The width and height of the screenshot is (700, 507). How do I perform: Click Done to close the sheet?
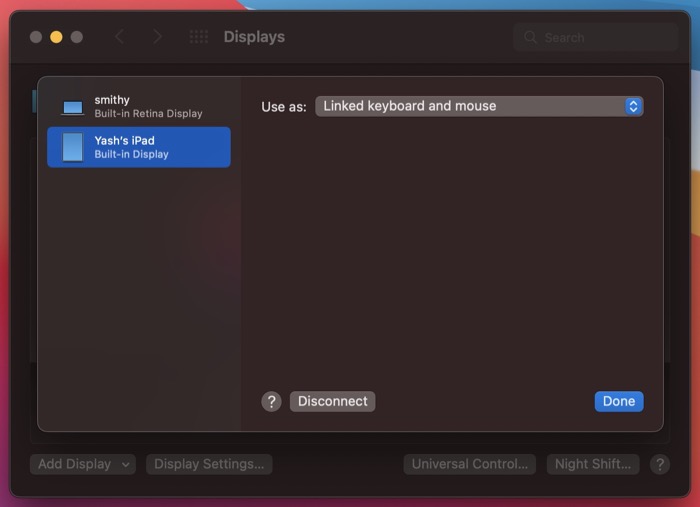pos(619,402)
